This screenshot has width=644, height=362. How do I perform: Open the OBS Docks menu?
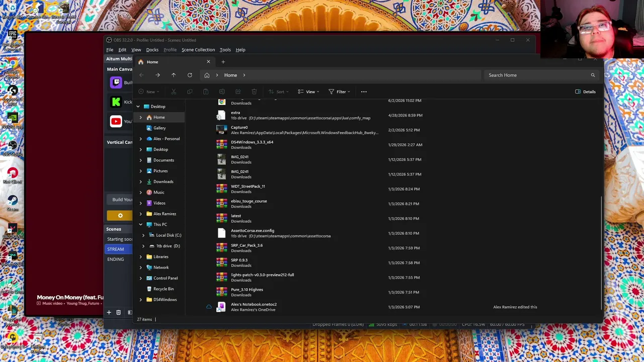point(152,50)
